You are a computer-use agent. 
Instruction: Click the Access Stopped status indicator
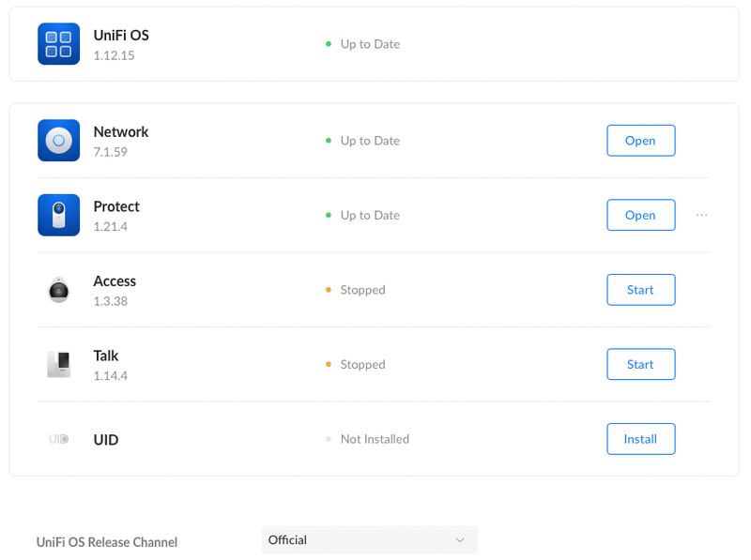pos(361,290)
